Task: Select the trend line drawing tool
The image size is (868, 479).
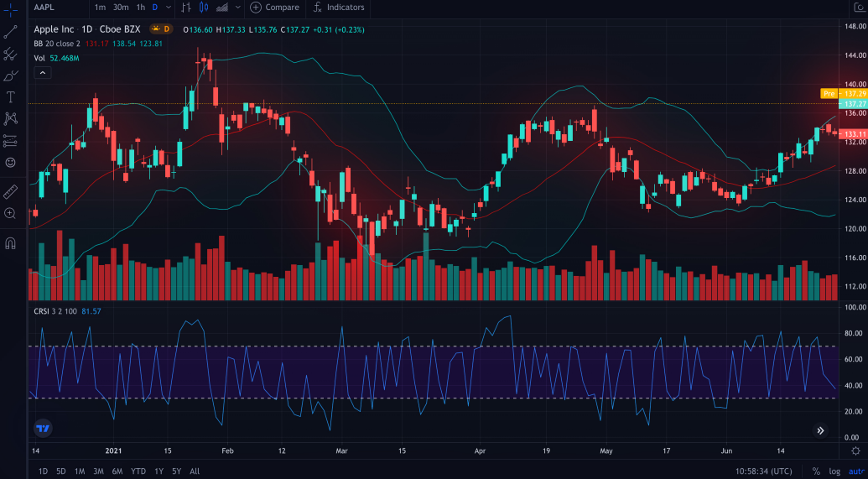Action: pyautogui.click(x=11, y=32)
